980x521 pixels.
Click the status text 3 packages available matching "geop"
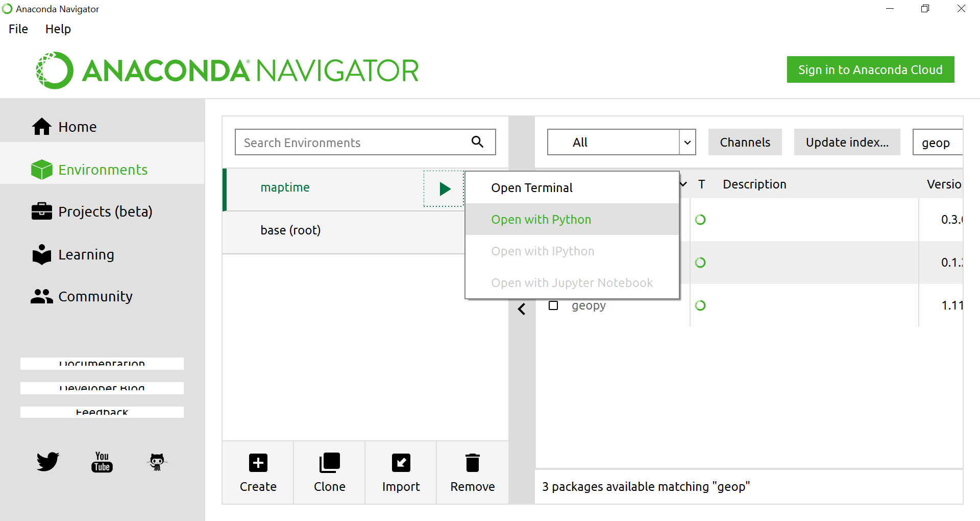point(646,486)
